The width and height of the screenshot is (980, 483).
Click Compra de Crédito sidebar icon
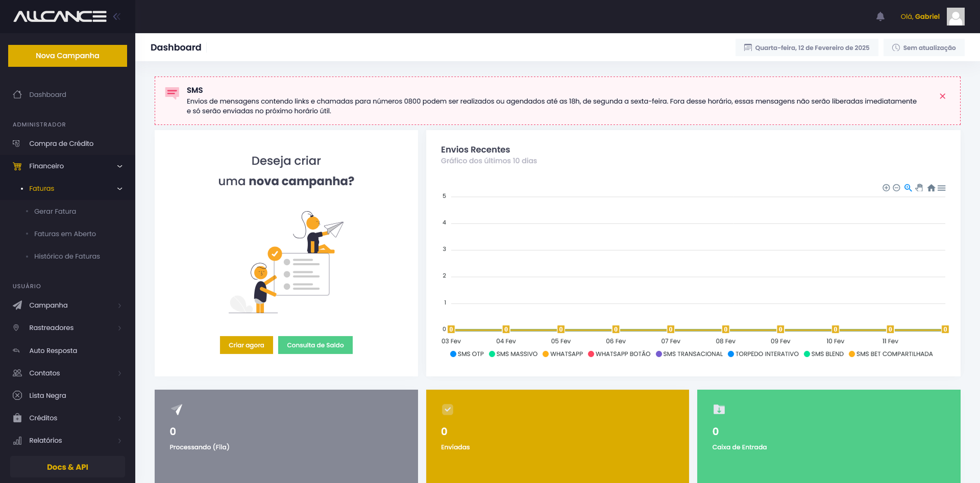tap(17, 143)
